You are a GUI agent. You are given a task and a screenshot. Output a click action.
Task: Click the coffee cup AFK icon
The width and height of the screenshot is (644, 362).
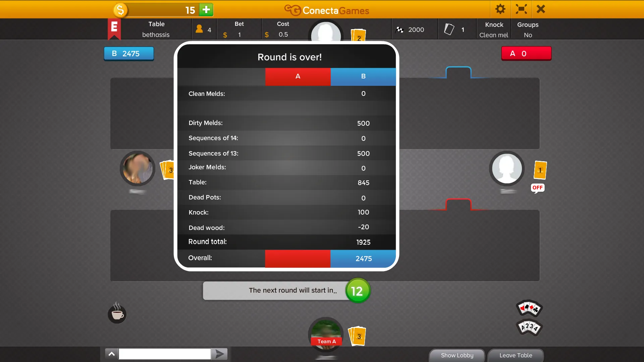coord(117,313)
